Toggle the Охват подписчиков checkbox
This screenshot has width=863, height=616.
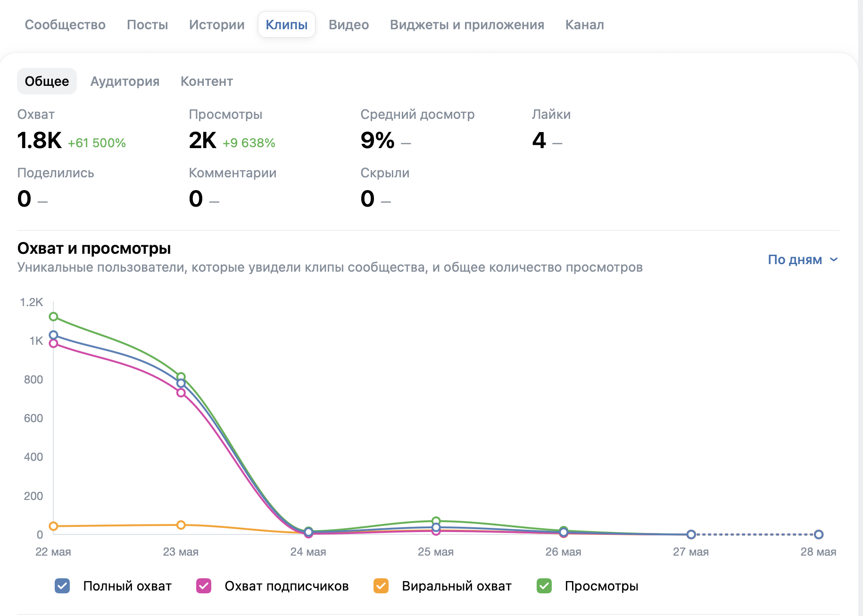204,586
